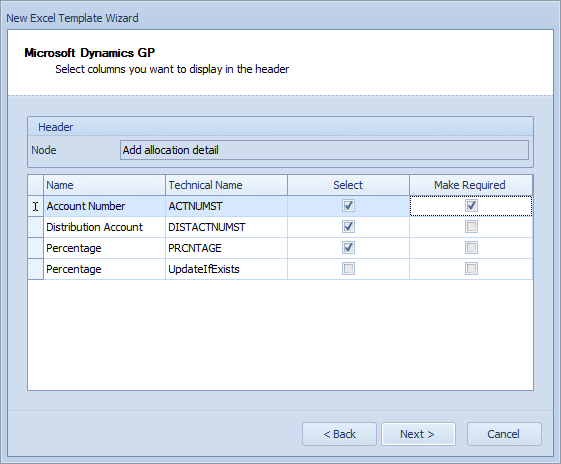The width and height of the screenshot is (561, 464).
Task: Click the Select column header
Action: 348,185
